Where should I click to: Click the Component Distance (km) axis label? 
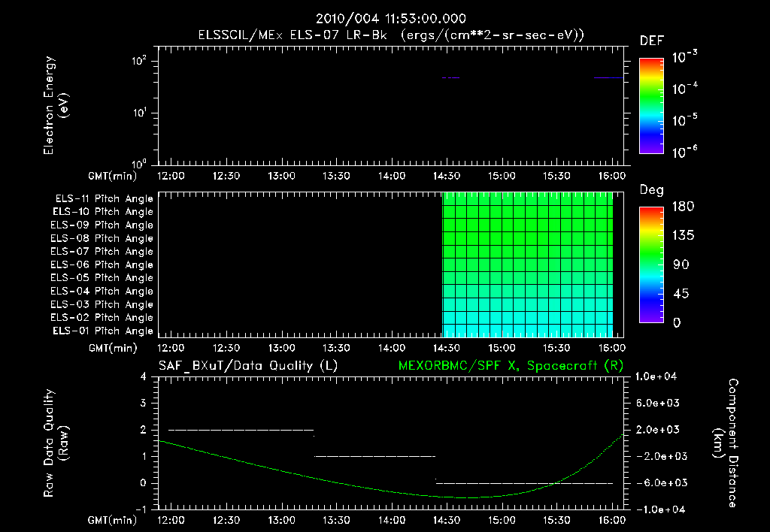(726, 443)
